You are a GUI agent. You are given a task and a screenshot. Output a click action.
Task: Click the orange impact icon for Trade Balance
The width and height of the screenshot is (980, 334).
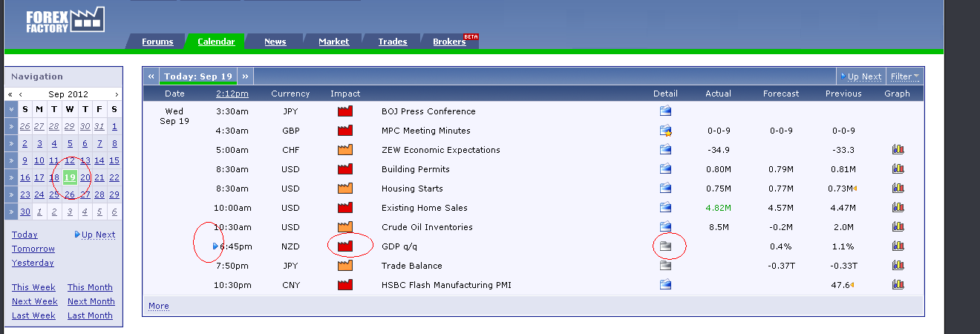[345, 266]
